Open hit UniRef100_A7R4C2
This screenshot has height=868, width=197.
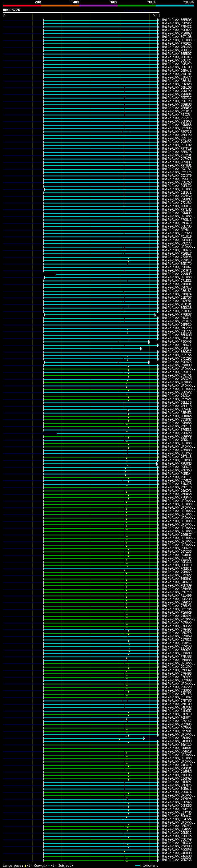pos(177,26)
